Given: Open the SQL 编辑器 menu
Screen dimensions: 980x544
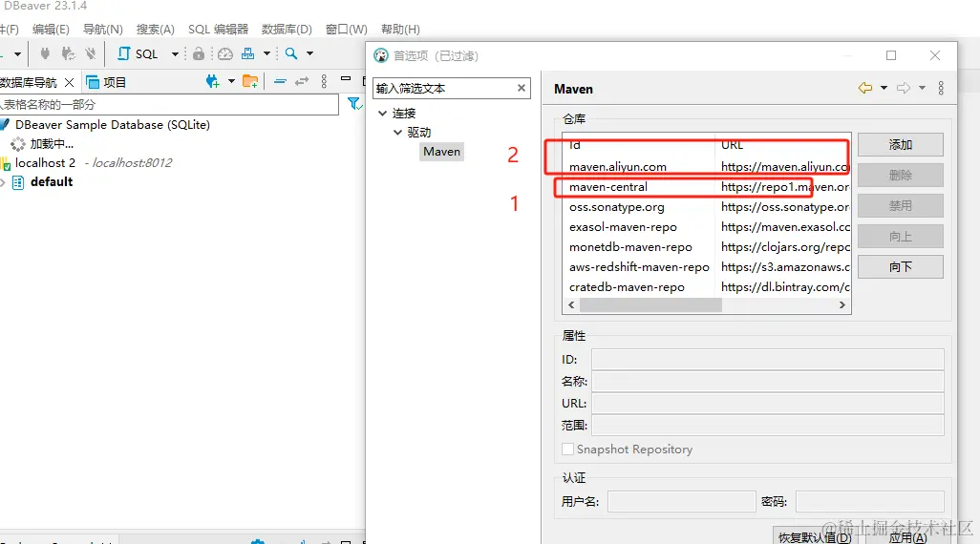Looking at the screenshot, I should [x=218, y=30].
